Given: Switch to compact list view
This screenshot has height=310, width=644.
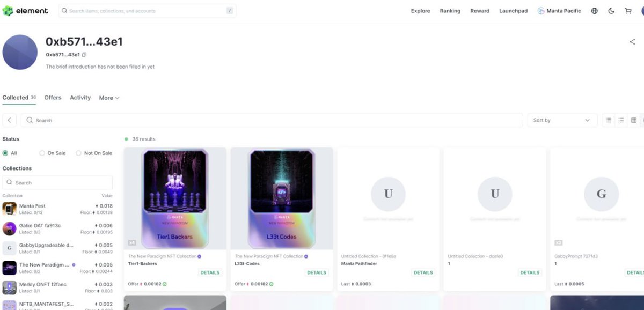Looking at the screenshot, I should tap(609, 120).
